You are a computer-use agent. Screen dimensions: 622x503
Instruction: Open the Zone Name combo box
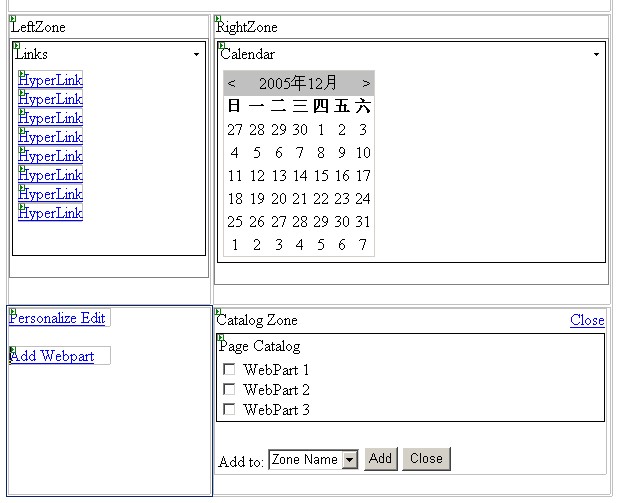click(x=313, y=460)
